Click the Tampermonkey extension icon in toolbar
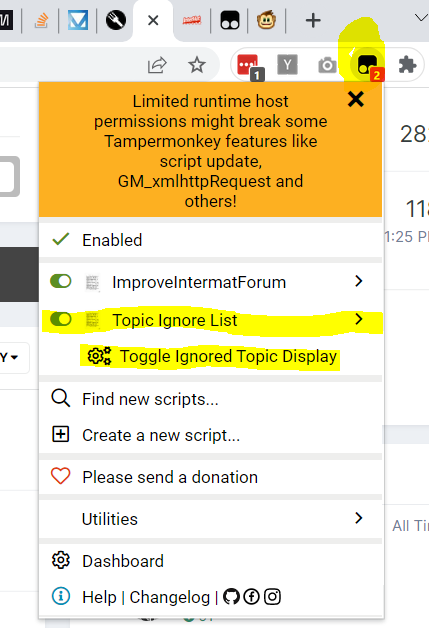The height and width of the screenshot is (628, 429). pos(367,64)
